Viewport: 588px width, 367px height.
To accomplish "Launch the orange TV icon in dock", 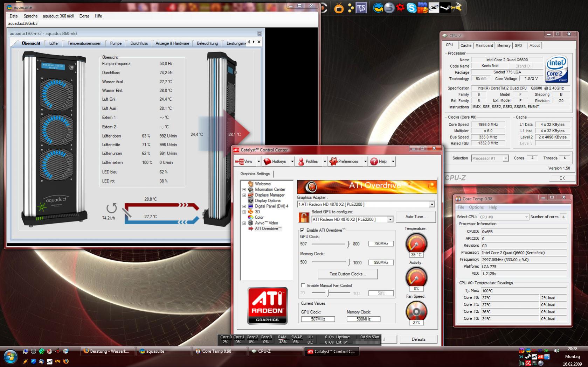I will [x=339, y=8].
